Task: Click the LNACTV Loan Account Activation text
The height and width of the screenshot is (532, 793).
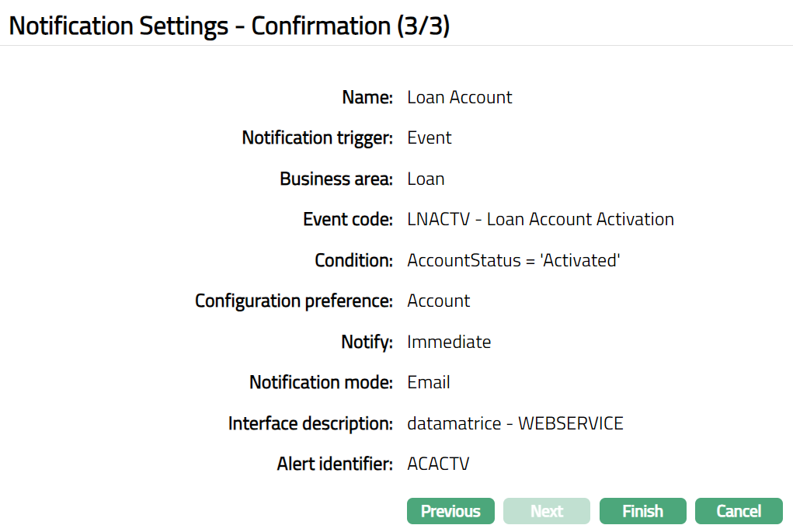Action: coord(541,220)
